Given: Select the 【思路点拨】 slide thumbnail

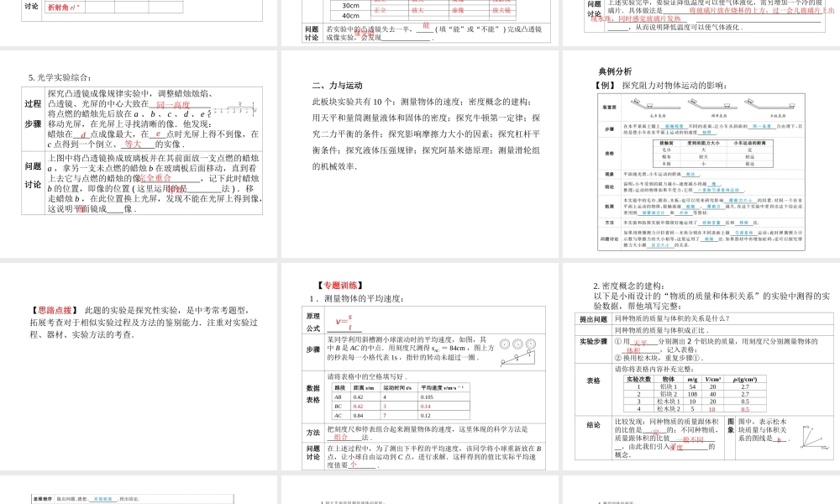Looking at the screenshot, I should pyautogui.click(x=139, y=366).
